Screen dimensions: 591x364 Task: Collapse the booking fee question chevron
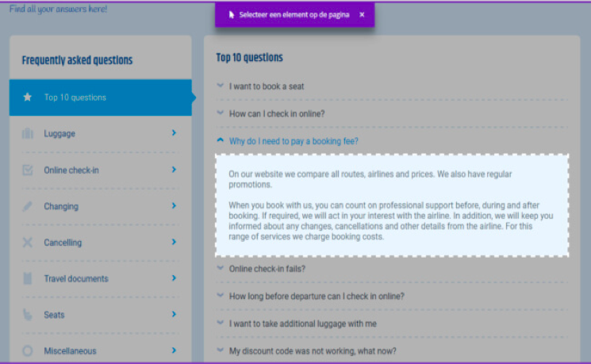(x=221, y=140)
